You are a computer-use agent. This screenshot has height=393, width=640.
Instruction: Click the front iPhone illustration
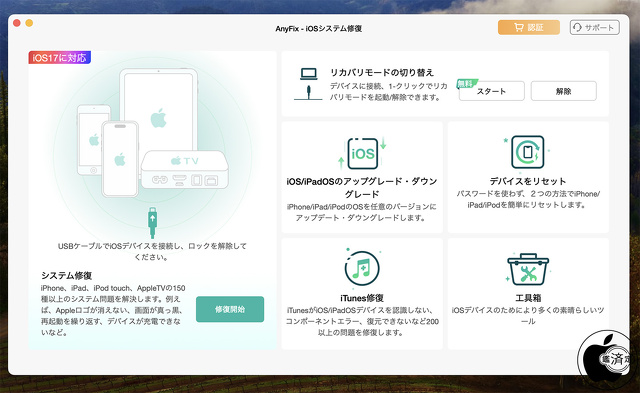(120, 159)
